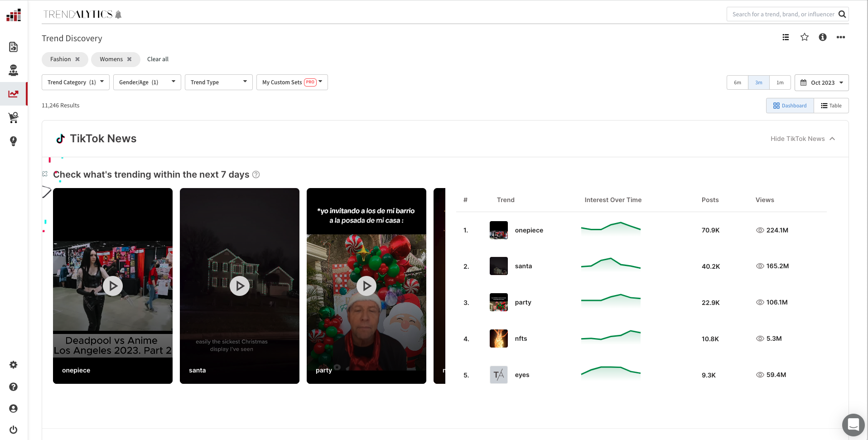Click the 11,246 Results text
The width and height of the screenshot is (868, 440).
coord(61,105)
